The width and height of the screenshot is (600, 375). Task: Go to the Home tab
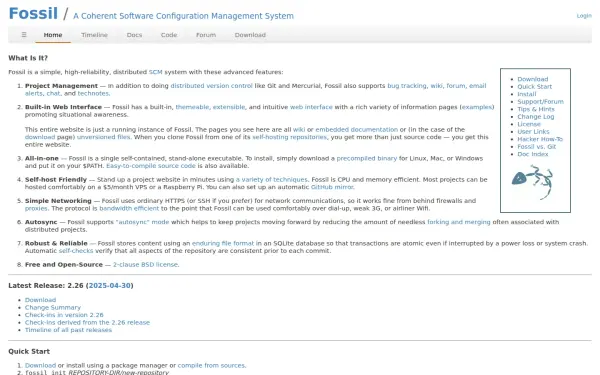click(53, 35)
